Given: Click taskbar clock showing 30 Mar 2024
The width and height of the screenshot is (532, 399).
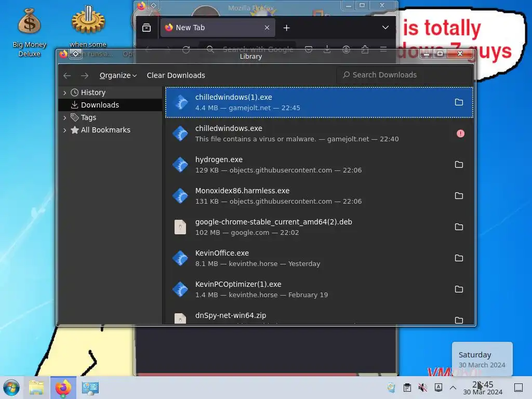Looking at the screenshot, I should tap(483, 388).
